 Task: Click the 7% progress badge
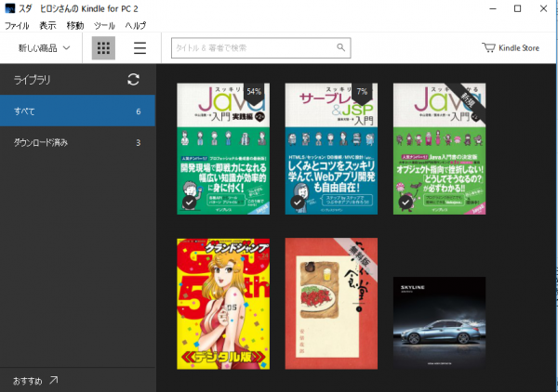[x=362, y=93]
